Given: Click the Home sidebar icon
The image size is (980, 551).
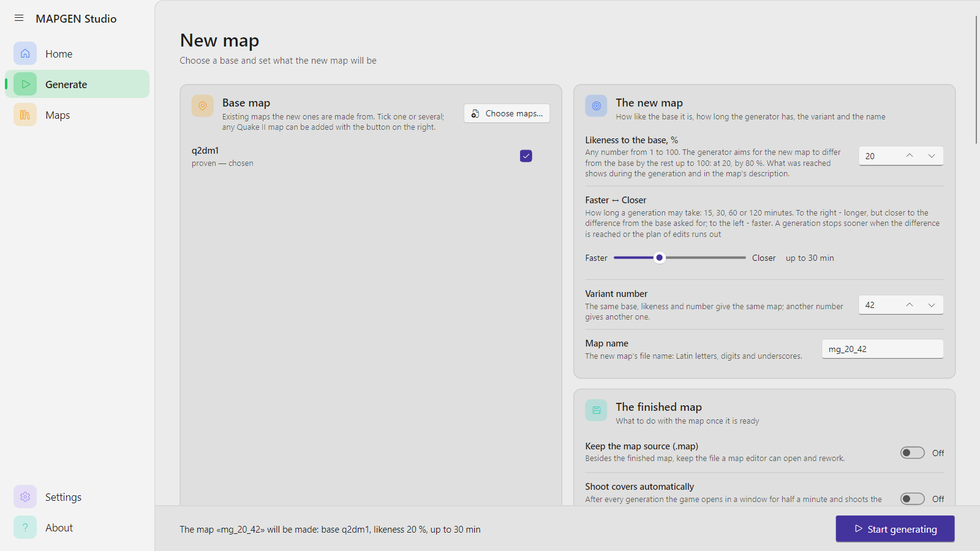Looking at the screenshot, I should point(25,53).
